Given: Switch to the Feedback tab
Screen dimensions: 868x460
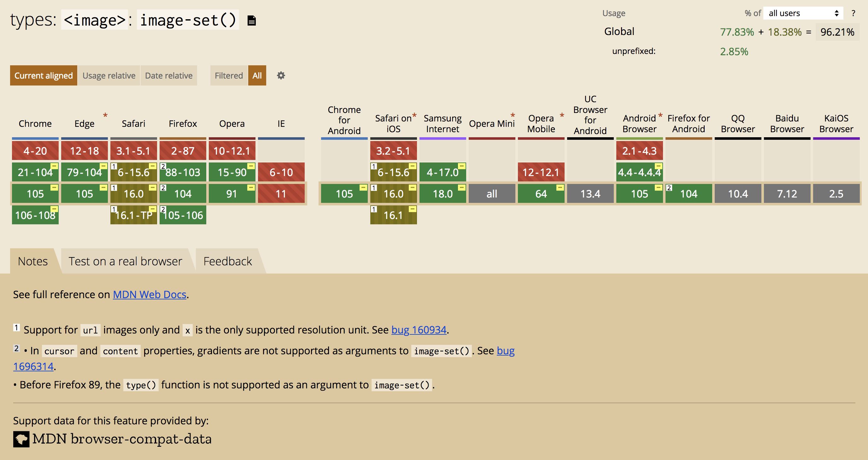Looking at the screenshot, I should tap(227, 261).
